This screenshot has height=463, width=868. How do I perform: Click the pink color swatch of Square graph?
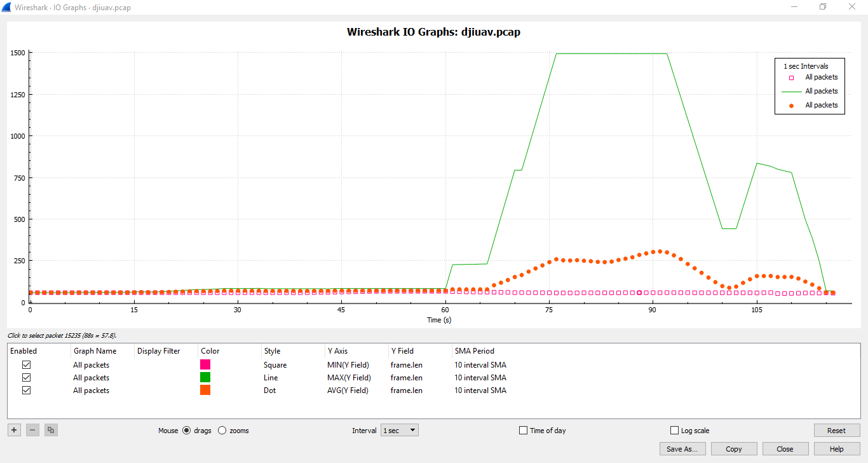[x=205, y=364]
